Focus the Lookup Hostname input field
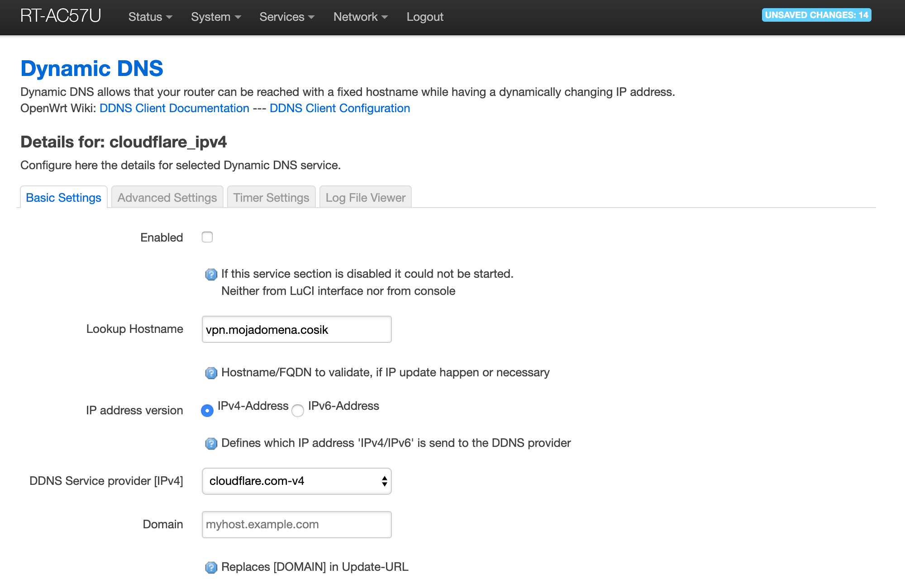This screenshot has width=905, height=588. [296, 329]
